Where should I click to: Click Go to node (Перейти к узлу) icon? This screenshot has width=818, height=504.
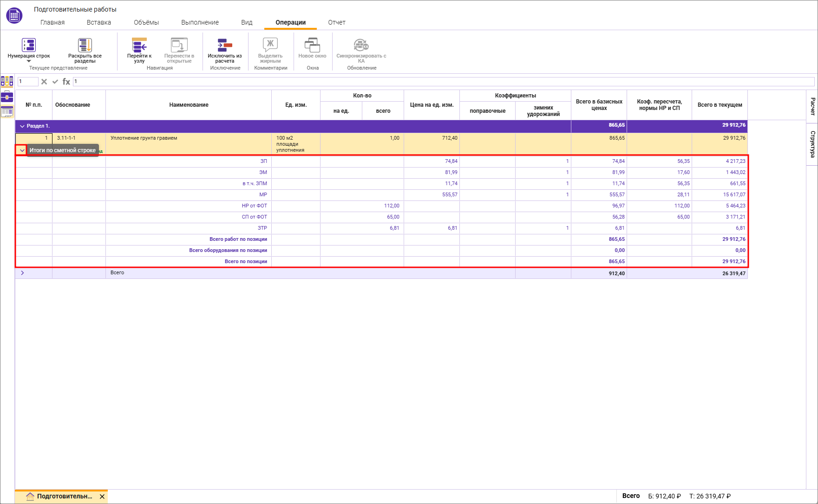point(139,45)
